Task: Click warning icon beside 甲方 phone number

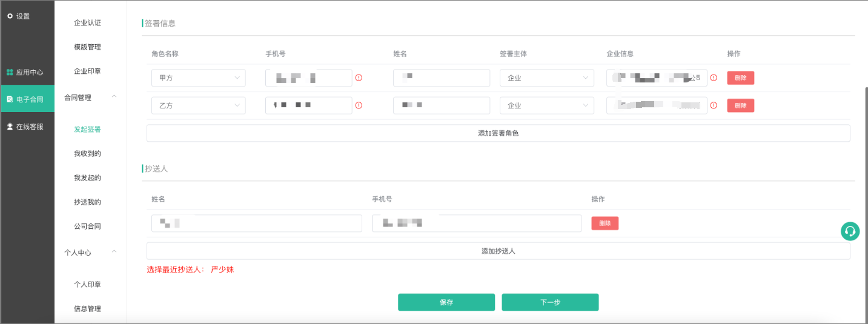Action: tap(359, 78)
